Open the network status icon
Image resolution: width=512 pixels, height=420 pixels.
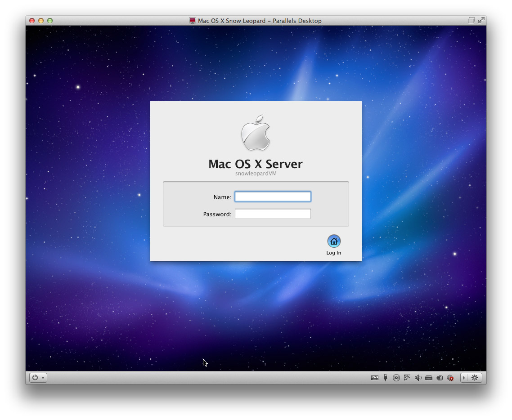(x=407, y=378)
